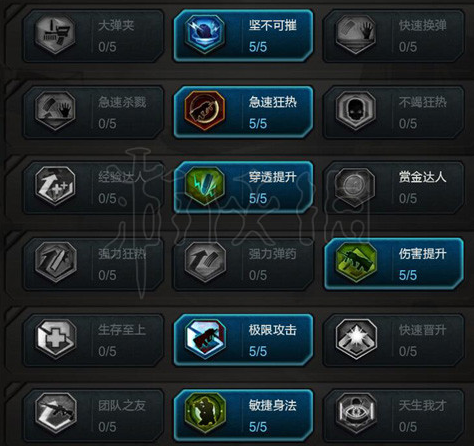
Task: Click the 强力弹药 skill name
Action: 272,254
